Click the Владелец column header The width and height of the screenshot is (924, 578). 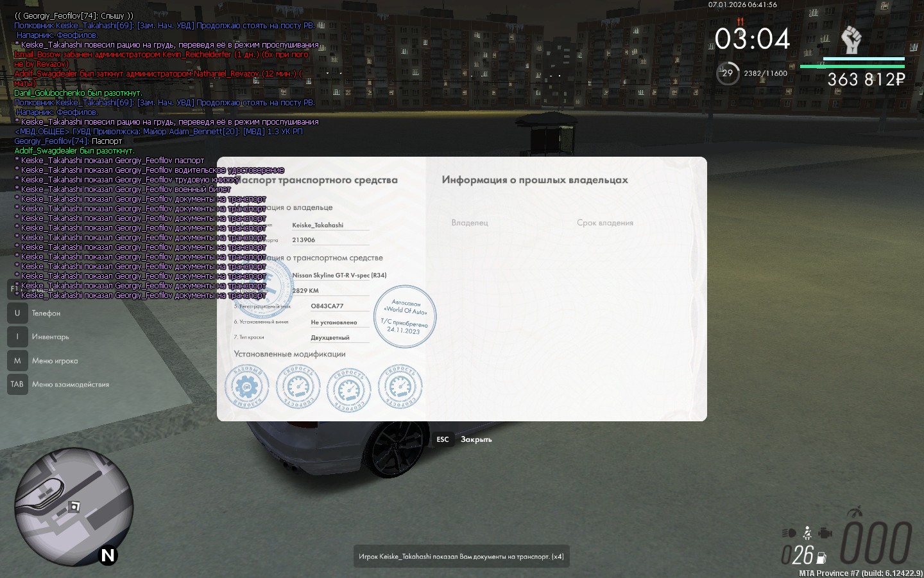pos(470,223)
